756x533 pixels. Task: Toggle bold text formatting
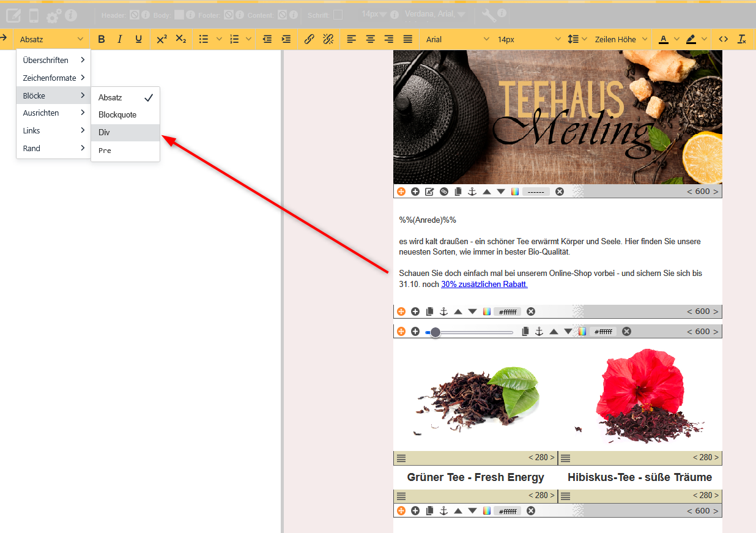[102, 39]
